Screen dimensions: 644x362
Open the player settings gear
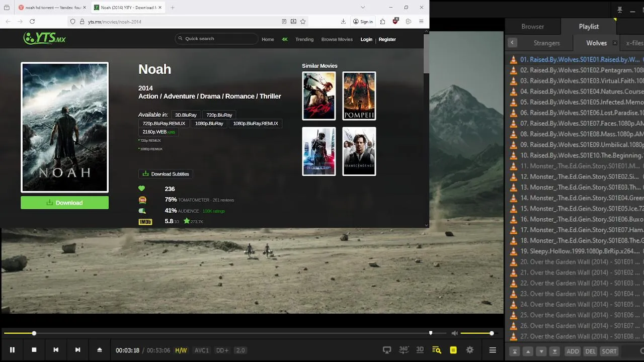coord(470,350)
